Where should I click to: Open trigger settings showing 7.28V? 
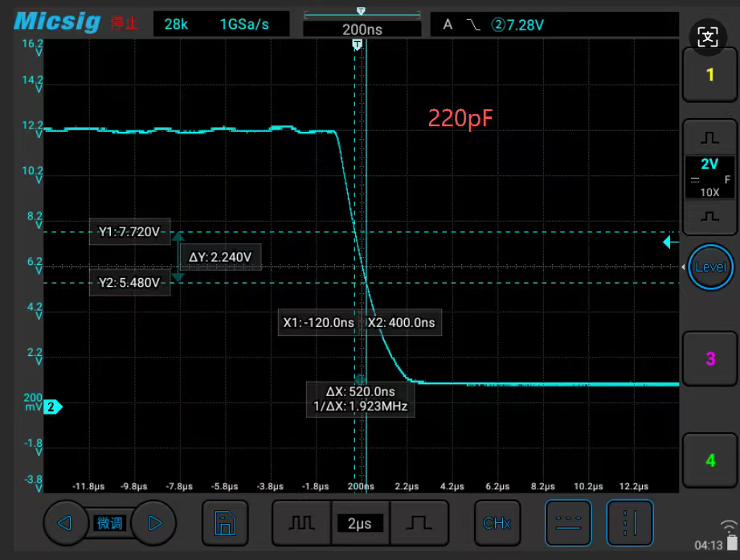[x=554, y=25]
